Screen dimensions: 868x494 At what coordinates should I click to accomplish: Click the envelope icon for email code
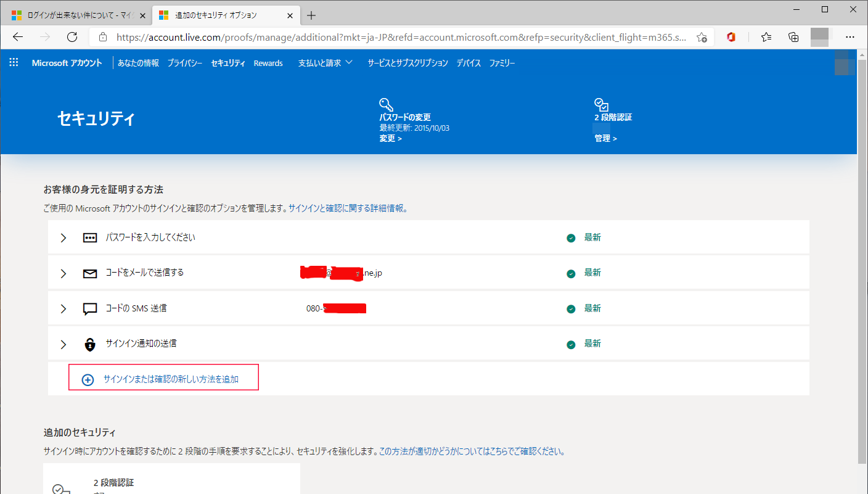pyautogui.click(x=90, y=273)
